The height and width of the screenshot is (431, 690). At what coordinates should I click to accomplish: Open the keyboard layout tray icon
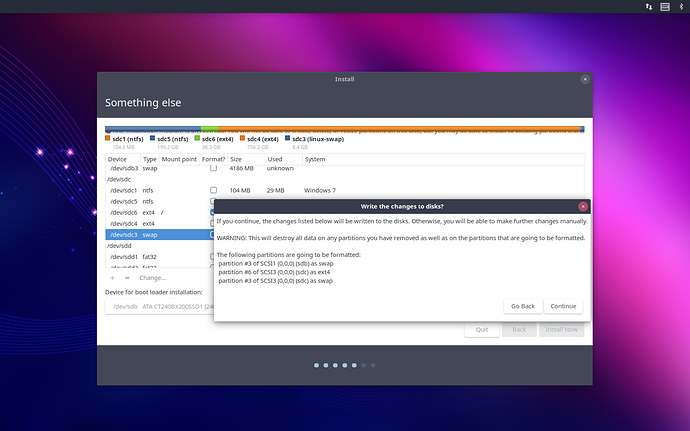click(x=665, y=7)
